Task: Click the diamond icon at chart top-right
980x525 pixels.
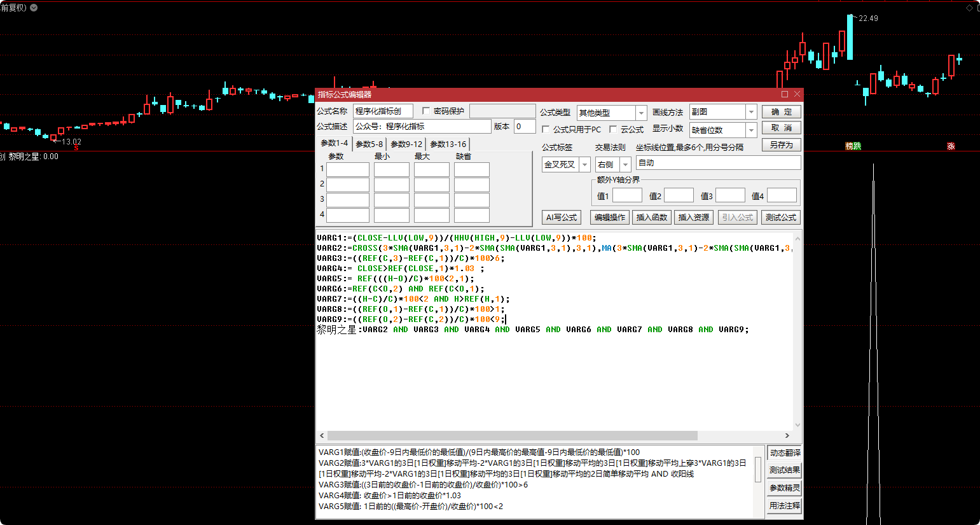Action: pos(970,8)
